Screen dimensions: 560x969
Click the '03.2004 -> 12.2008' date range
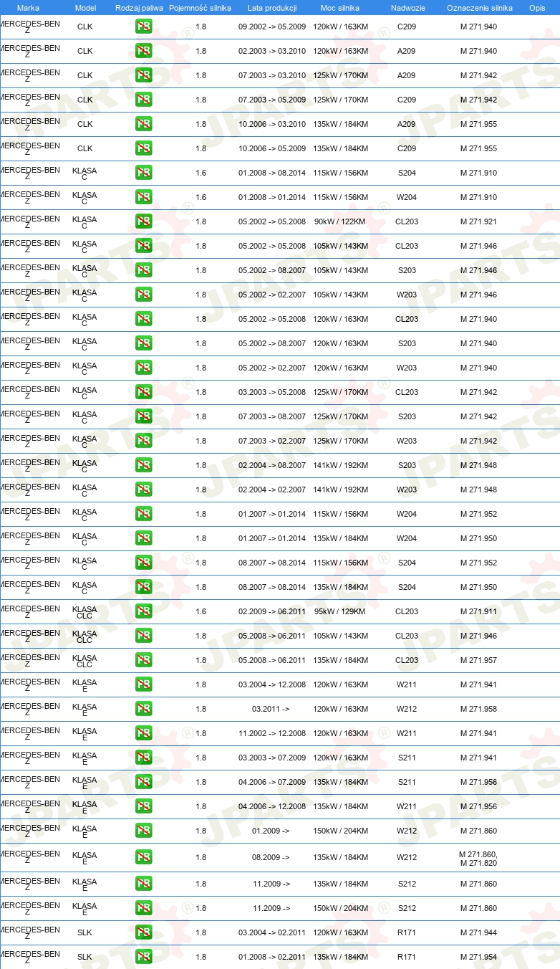pyautogui.click(x=272, y=684)
